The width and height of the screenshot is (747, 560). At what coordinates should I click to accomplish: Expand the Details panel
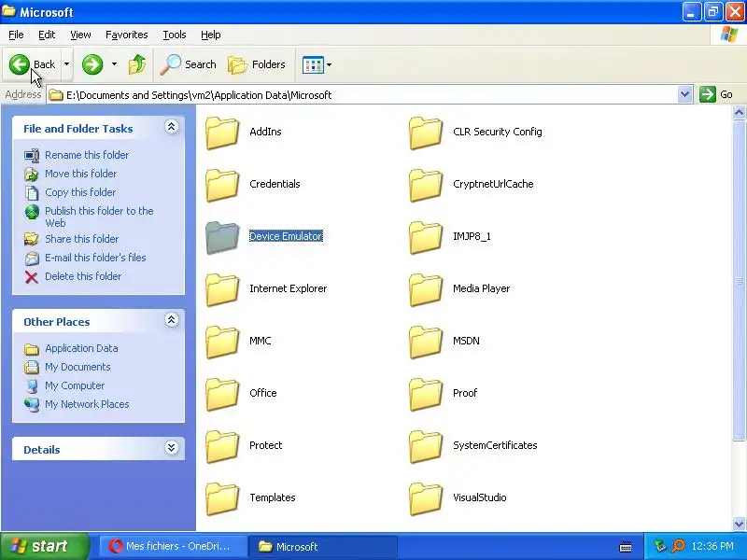[172, 448]
